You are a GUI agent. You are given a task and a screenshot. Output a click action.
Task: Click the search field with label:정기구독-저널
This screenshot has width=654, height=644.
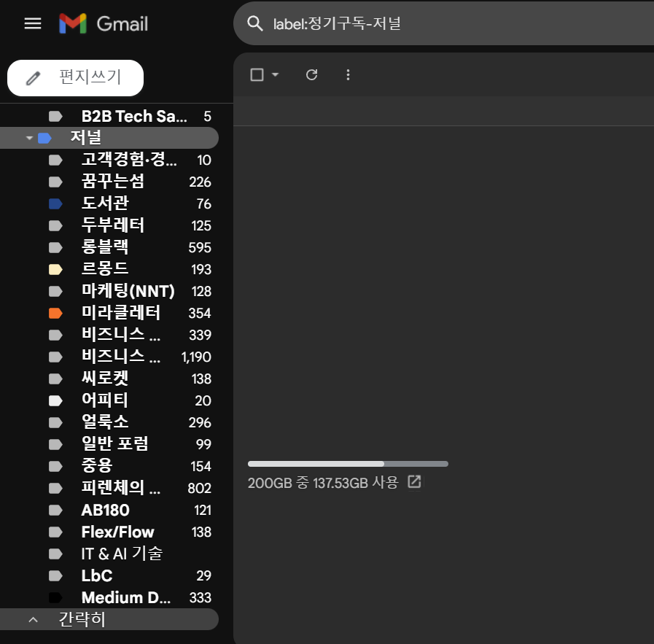click(x=443, y=23)
